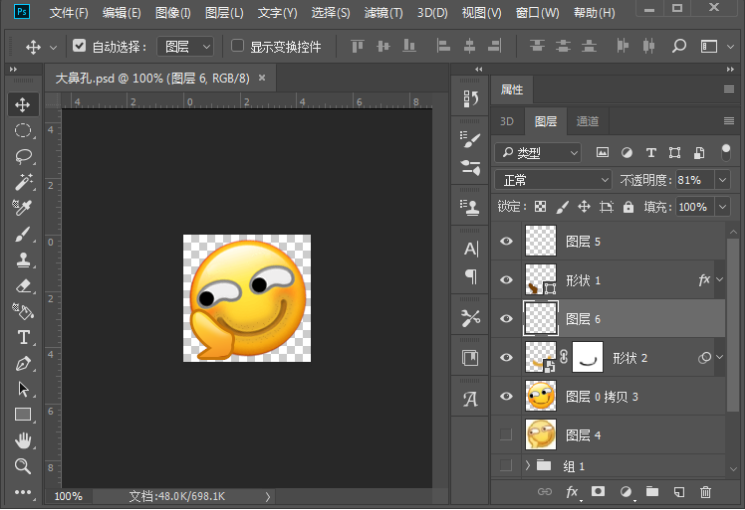Select the Zoom tool
Viewport: 745px width, 510px height.
23,466
